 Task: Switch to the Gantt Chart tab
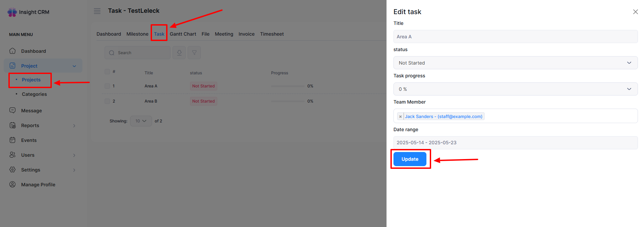[x=183, y=34]
